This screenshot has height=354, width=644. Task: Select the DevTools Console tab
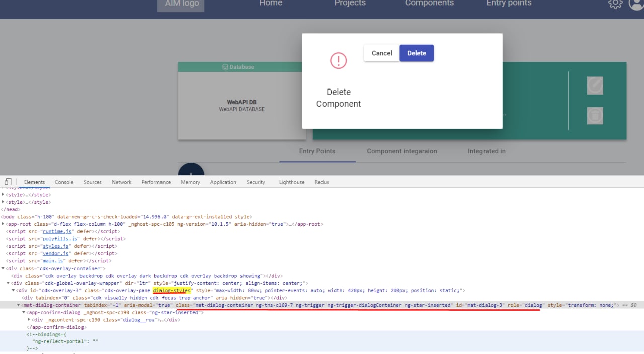pyautogui.click(x=64, y=182)
